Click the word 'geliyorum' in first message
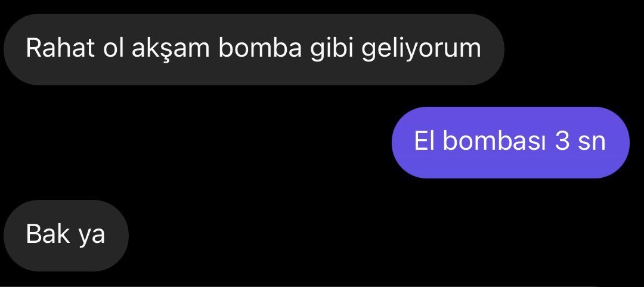Image resolution: width=644 pixels, height=287 pixels. tap(422, 50)
